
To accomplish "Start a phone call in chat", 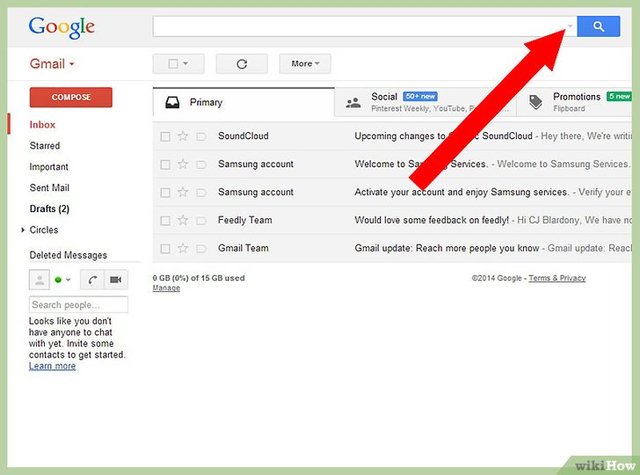I will coord(93,280).
